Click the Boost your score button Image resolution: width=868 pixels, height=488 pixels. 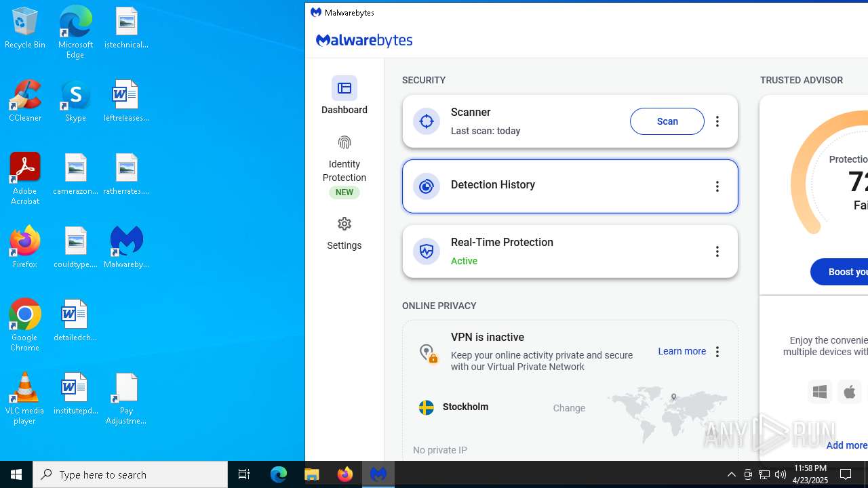(840, 272)
